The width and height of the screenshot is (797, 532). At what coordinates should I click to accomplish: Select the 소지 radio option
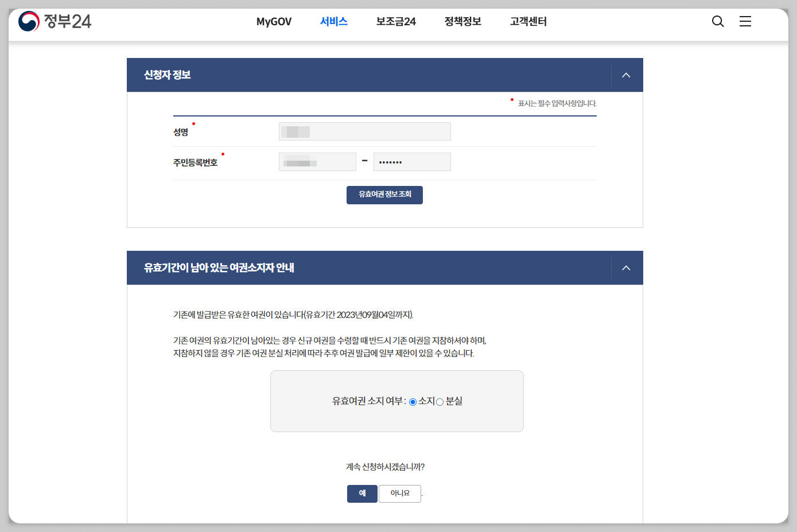coord(413,402)
